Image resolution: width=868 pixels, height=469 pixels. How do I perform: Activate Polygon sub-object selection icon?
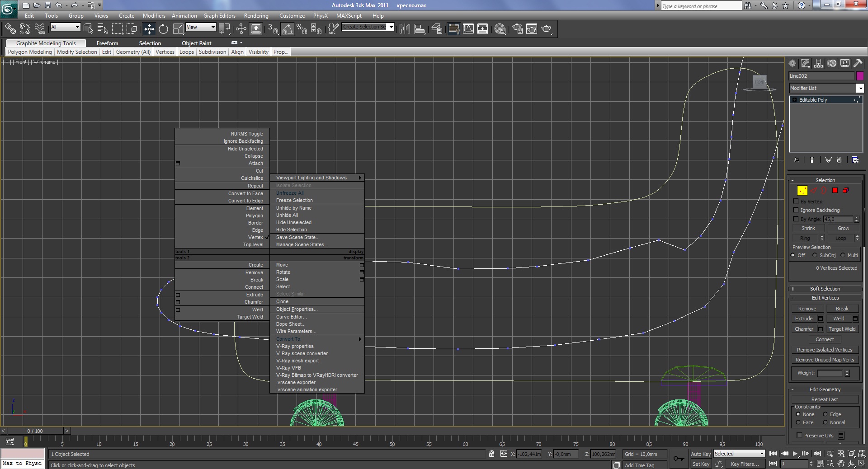click(835, 191)
